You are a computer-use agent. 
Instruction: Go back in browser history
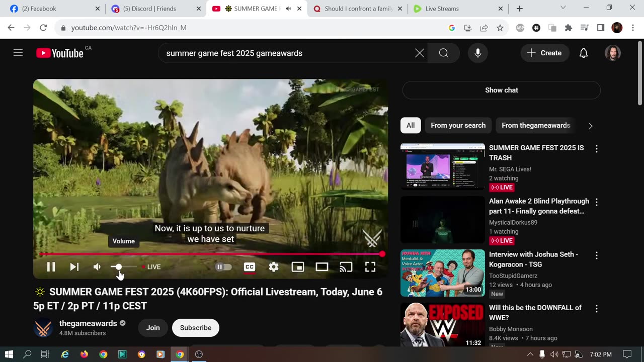click(x=11, y=28)
